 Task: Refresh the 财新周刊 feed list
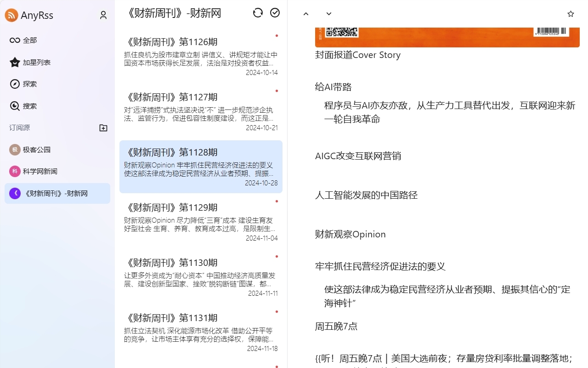tap(258, 13)
